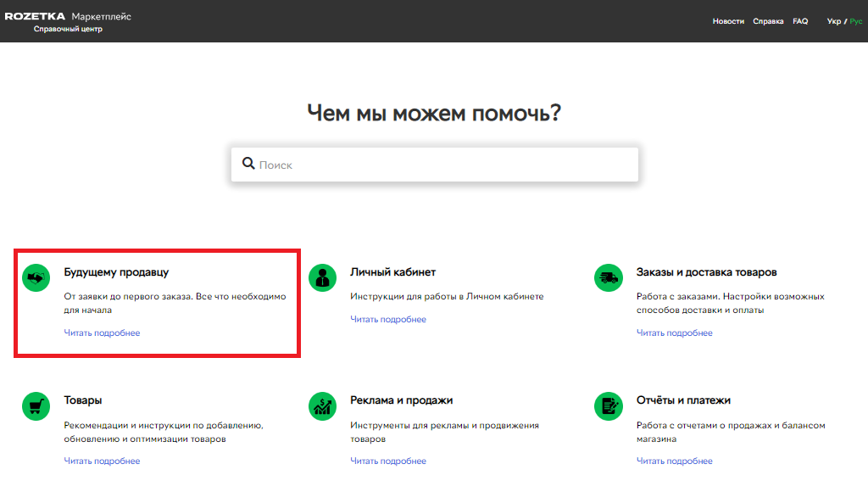The height and width of the screenshot is (492, 868).
Task: Focus the Поиск search input field
Action: 441,165
